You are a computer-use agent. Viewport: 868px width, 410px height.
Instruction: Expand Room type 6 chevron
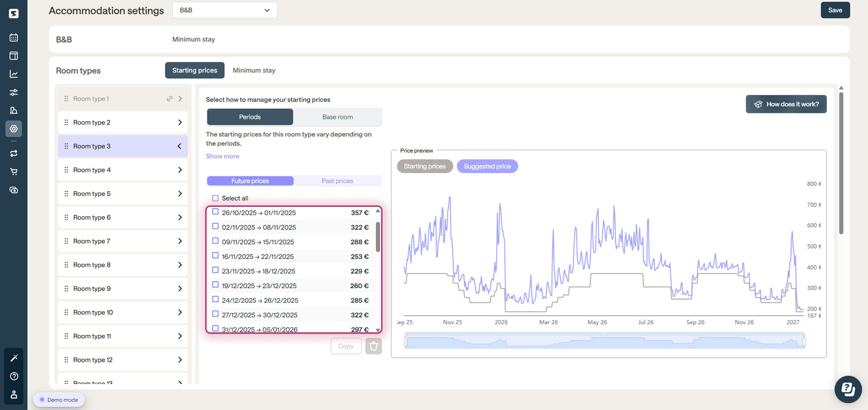pyautogui.click(x=180, y=217)
